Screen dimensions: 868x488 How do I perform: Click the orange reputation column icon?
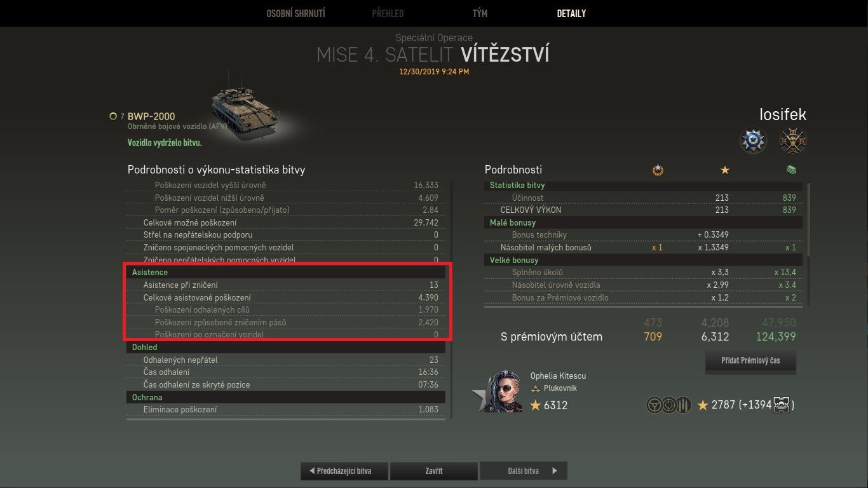658,170
